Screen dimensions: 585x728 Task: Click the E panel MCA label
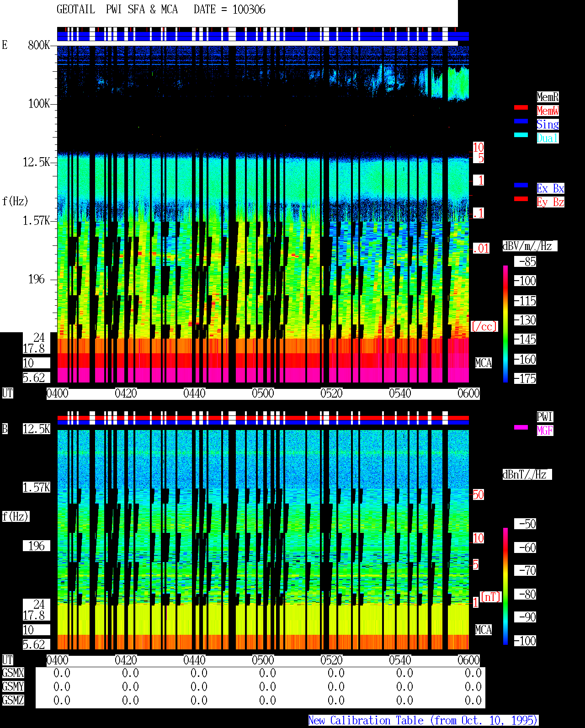click(x=484, y=363)
